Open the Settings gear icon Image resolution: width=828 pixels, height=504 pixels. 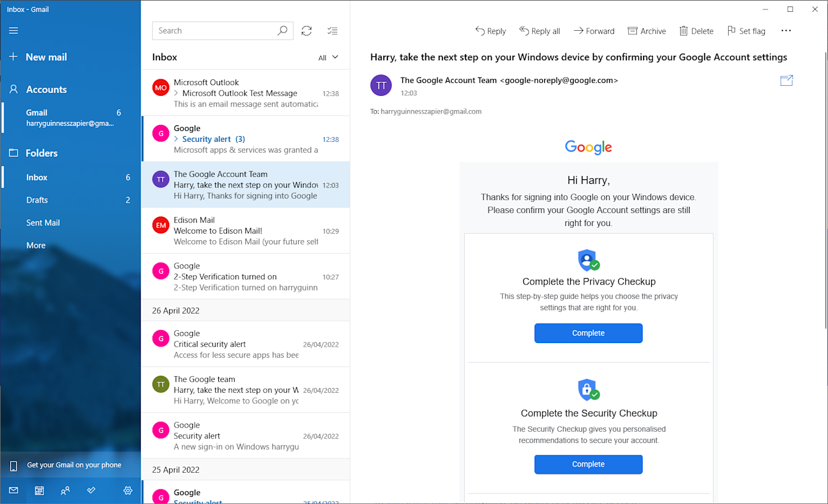coord(128,490)
